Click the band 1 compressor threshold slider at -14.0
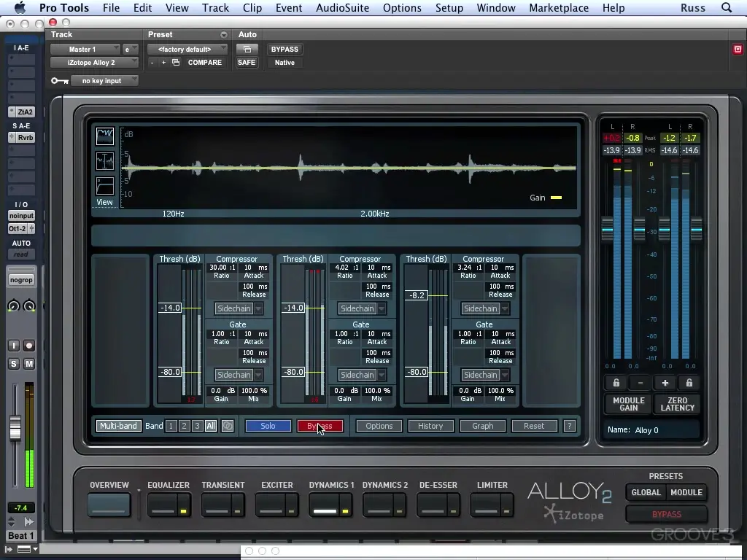 click(x=170, y=308)
